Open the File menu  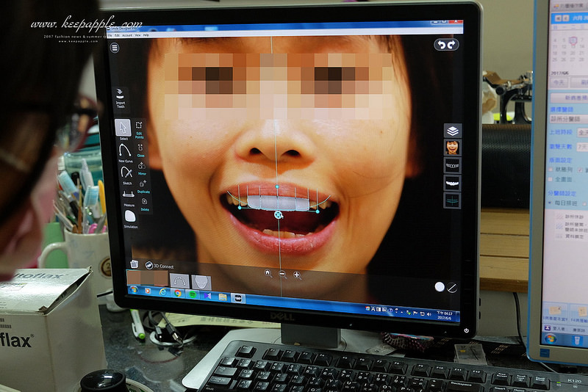tap(110, 35)
